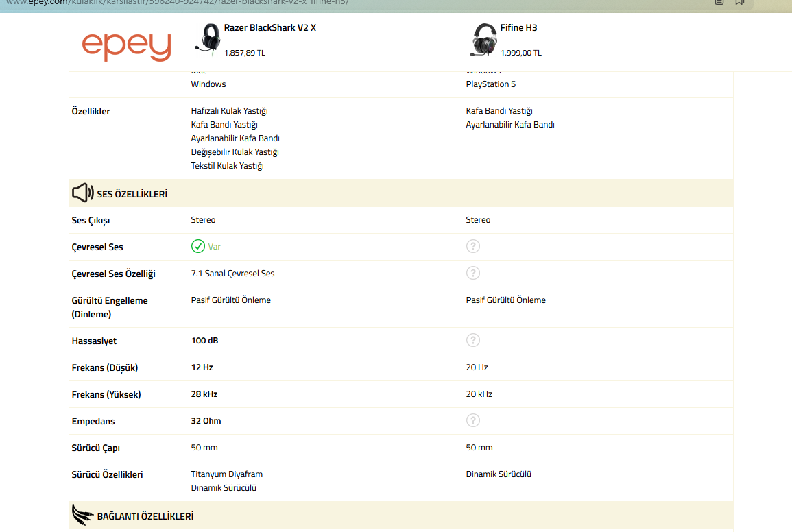This screenshot has width=792, height=532.
Task: Click the speaker icon beside SES ÖZELLİKLERİ
Action: pos(82,193)
